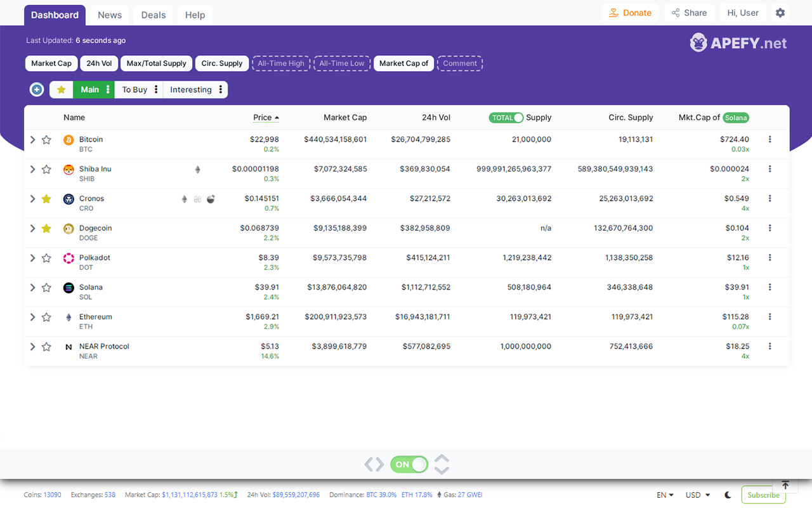Open the Ethereum row three-dot menu
The image size is (812, 508).
pyautogui.click(x=770, y=316)
